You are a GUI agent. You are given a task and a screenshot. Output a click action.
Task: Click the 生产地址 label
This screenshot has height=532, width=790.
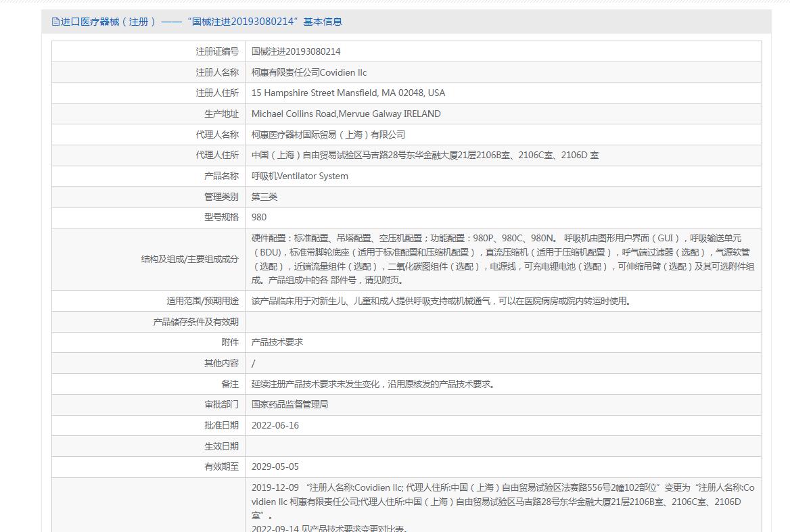click(x=221, y=114)
